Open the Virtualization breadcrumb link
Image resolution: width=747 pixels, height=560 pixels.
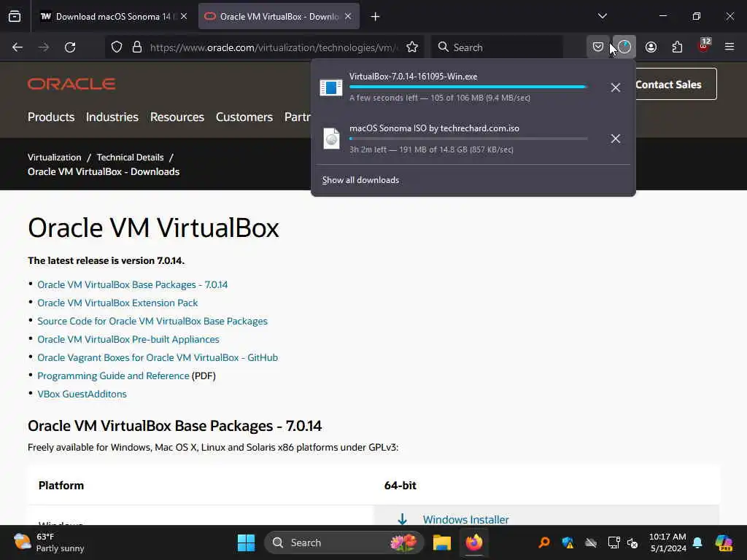coord(54,157)
